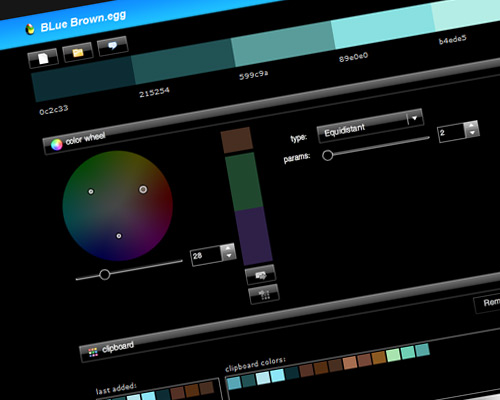Select the 599c9a palette swatch
This screenshot has width=500, height=400.
283,43
